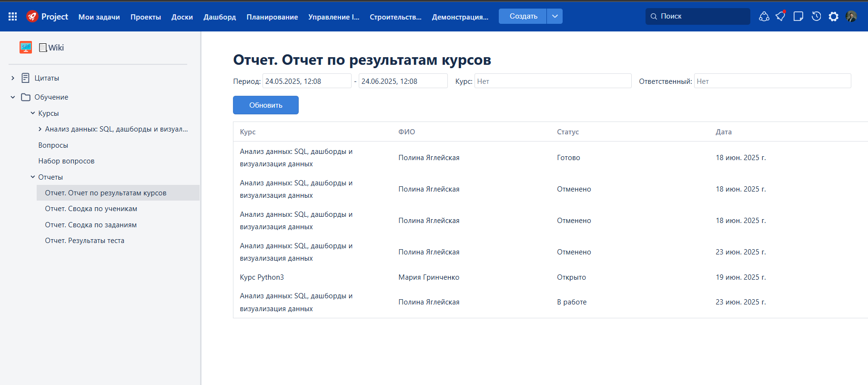Image resolution: width=868 pixels, height=385 pixels.
Task: Click the Дата column header
Action: point(724,132)
